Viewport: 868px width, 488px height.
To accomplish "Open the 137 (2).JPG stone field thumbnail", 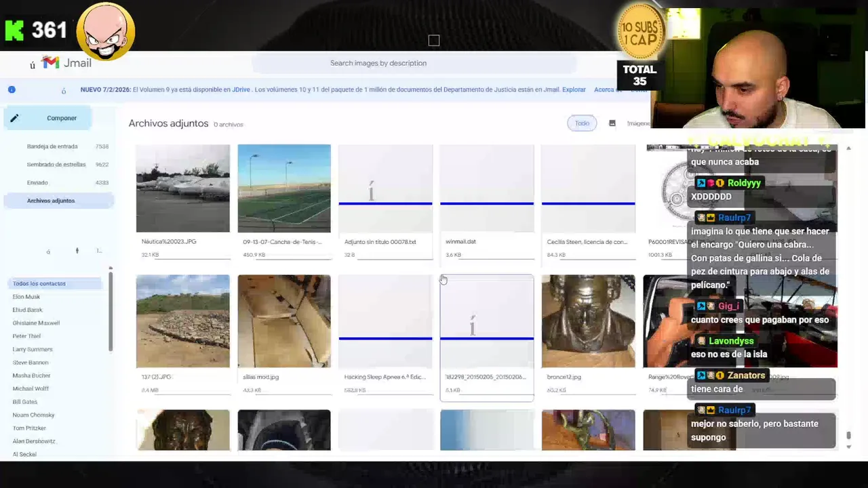I will pyautogui.click(x=183, y=321).
